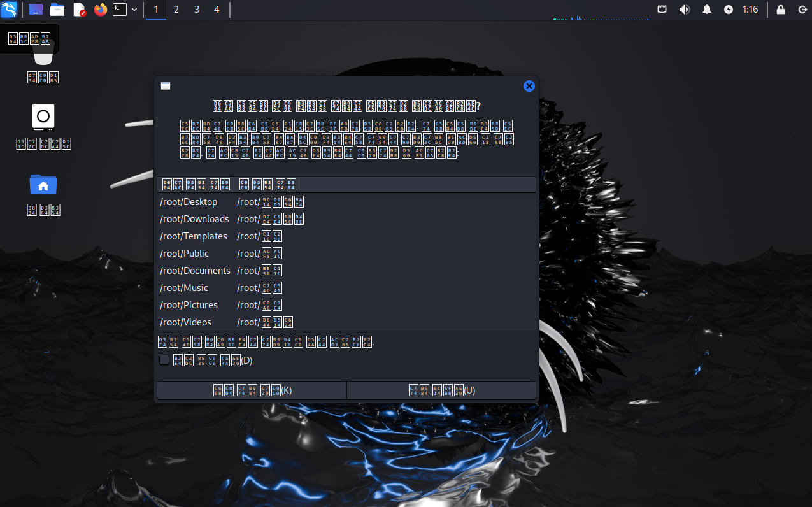Click the new-name cell in the /root/Downloads row
The width and height of the screenshot is (812, 507).
point(271,219)
